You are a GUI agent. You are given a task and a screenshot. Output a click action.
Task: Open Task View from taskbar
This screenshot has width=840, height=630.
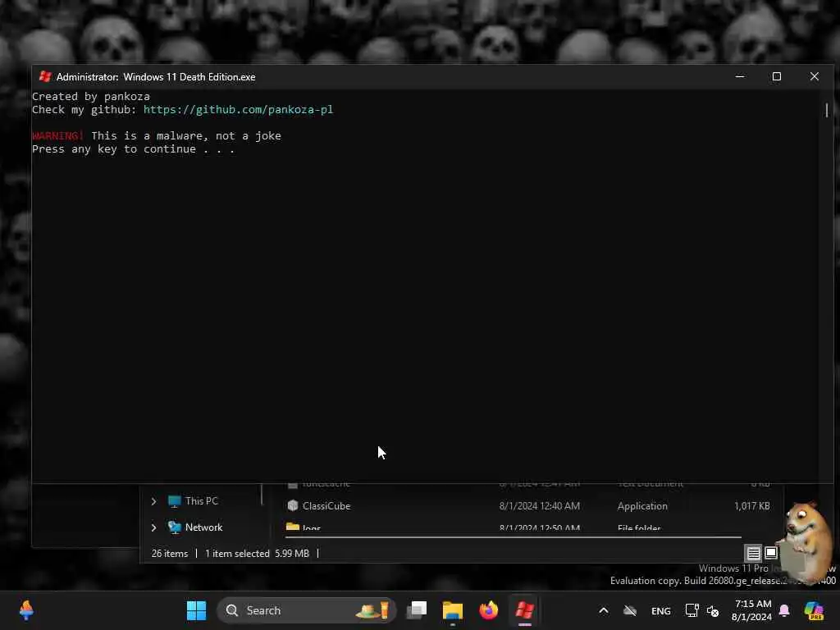click(x=417, y=610)
